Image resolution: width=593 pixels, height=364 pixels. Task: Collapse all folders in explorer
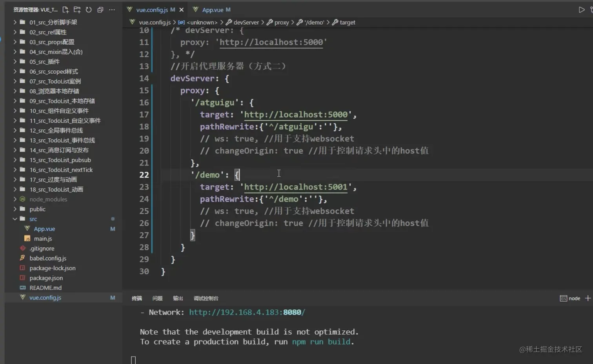click(x=100, y=9)
